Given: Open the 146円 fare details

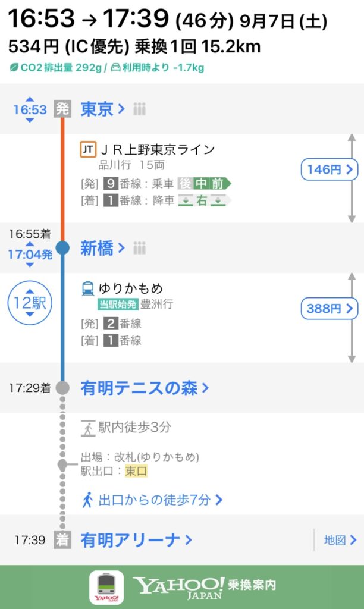Looking at the screenshot, I should [329, 169].
